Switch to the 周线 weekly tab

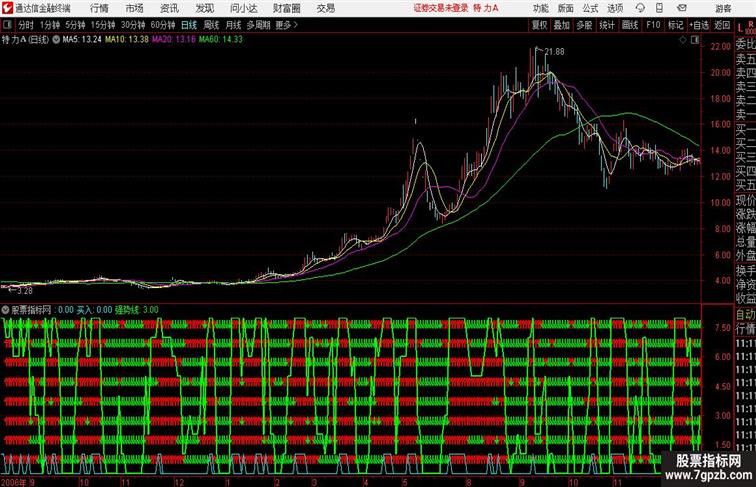(211, 25)
